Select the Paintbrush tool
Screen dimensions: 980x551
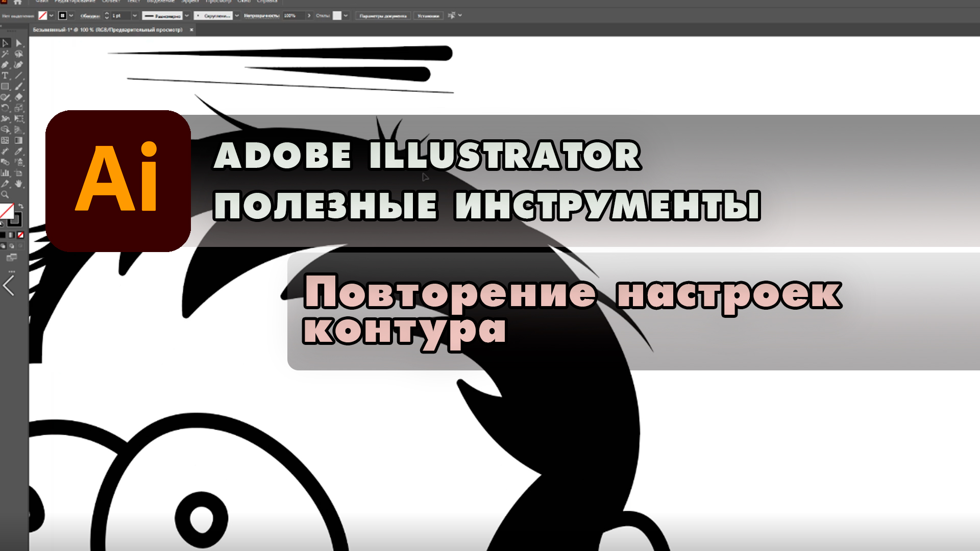19,86
